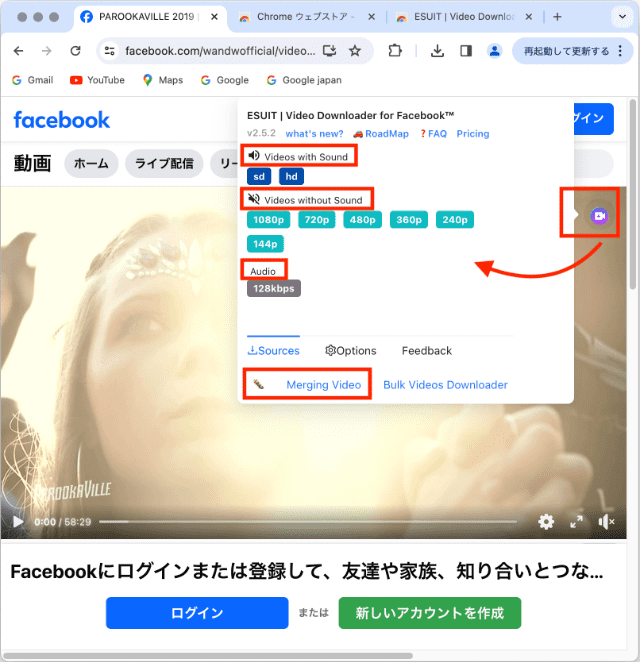The width and height of the screenshot is (640, 662).
Task: Select the Sources tab
Action: coord(274,350)
